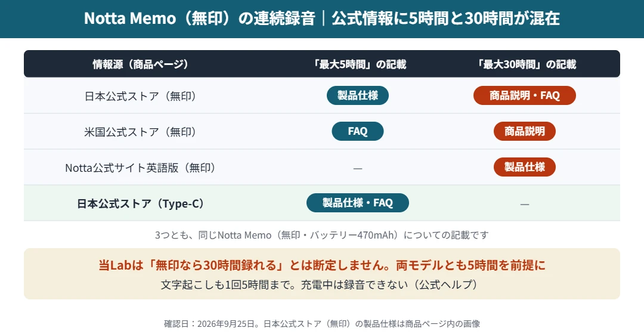Viewport: 644px width, 334px height.
Task: Click the text '文字起こしも1回5時間まで。充電中は録音できない'
Action: pos(284,284)
